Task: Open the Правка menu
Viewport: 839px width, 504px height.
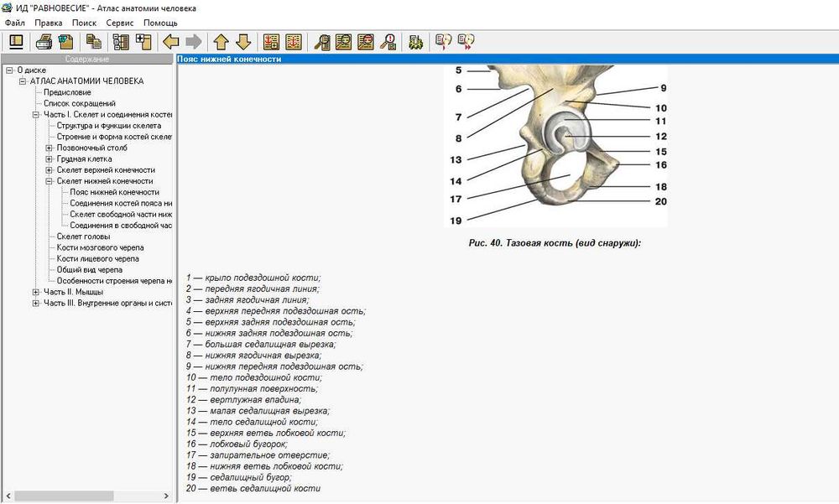Action: coord(48,23)
